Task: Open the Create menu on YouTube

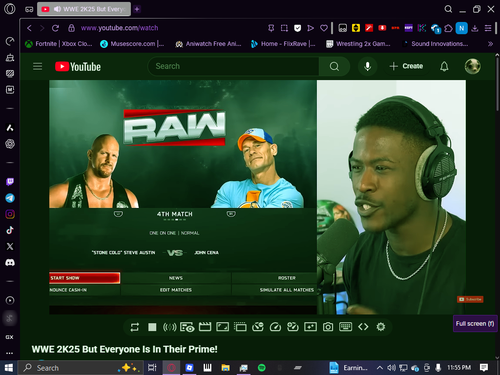Action: (x=406, y=66)
